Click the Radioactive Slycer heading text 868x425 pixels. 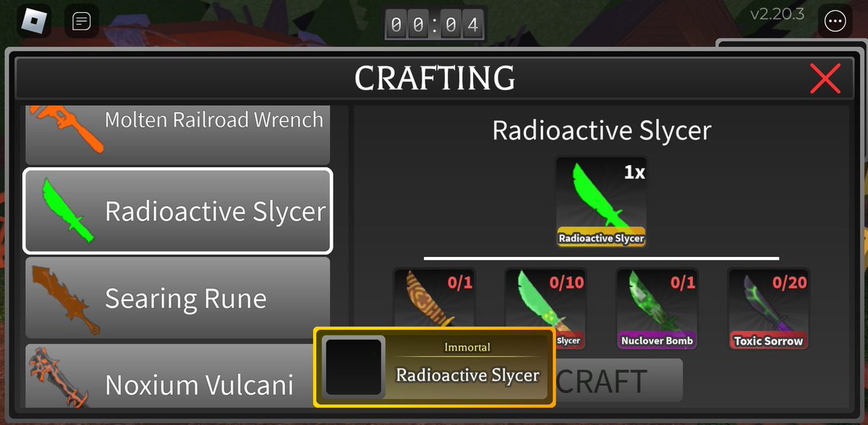click(602, 130)
